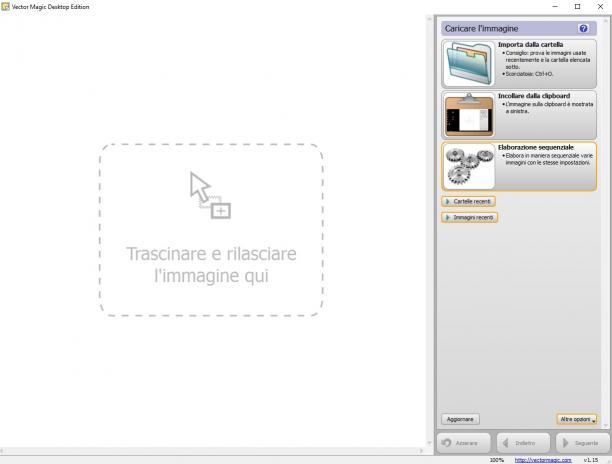Click the vertical scrollbar of the canvas
Viewport: 612px width, 464px height.
429,230
